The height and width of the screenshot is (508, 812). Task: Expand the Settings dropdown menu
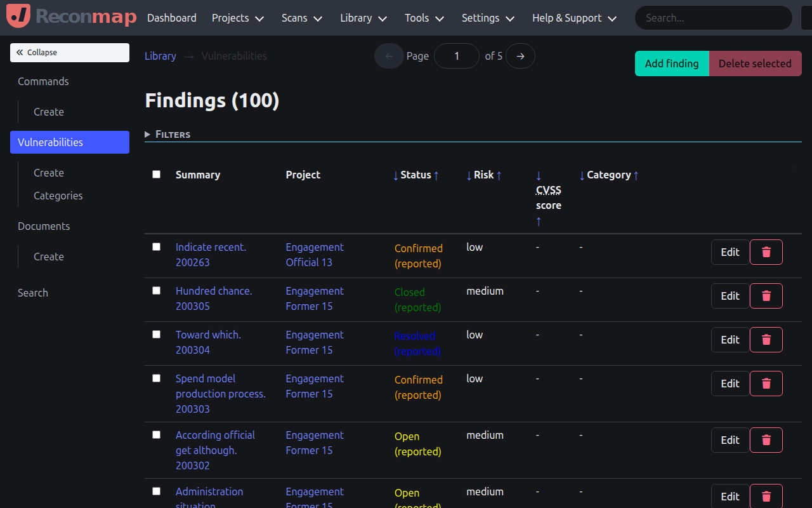(x=488, y=18)
